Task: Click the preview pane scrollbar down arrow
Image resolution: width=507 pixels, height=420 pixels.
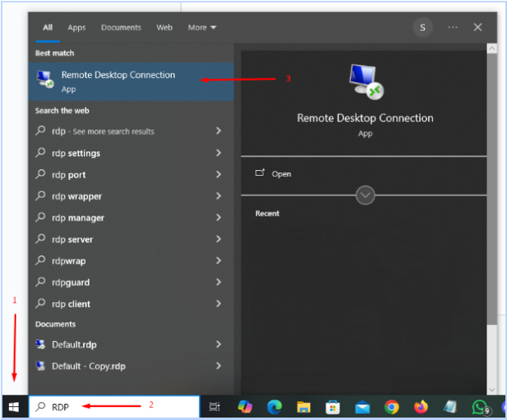Action: [x=492, y=390]
